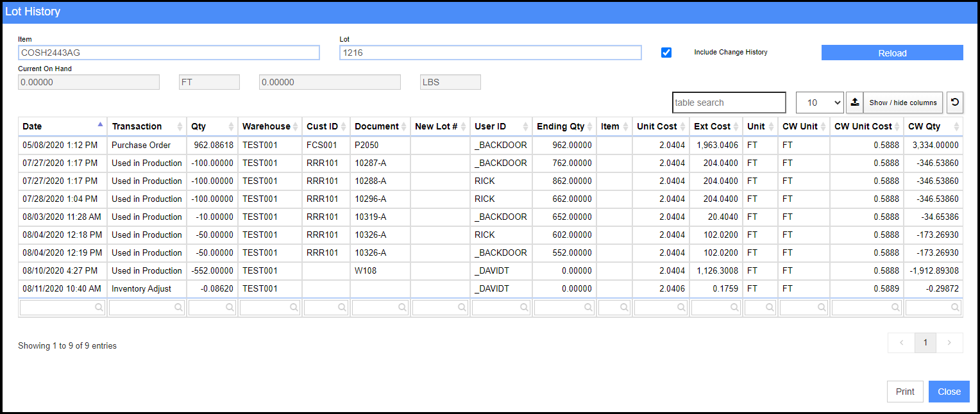Click the Unit column filter box
Viewport: 980px width, 414px height.
pyautogui.click(x=761, y=308)
